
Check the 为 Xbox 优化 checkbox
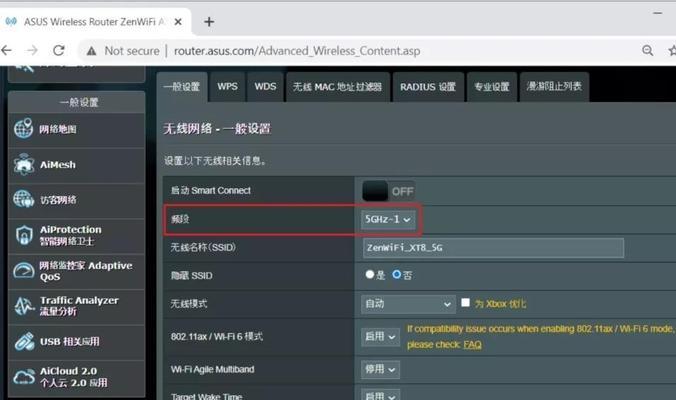(x=465, y=303)
